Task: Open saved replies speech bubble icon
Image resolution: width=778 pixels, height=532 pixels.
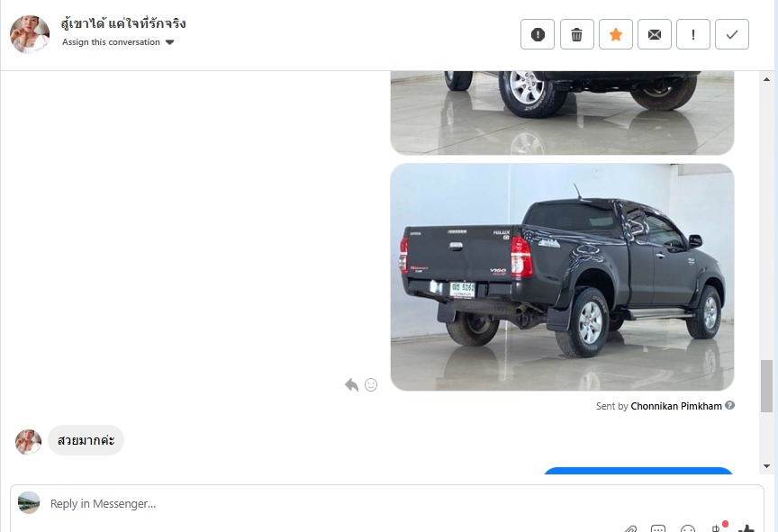Action: click(658, 528)
